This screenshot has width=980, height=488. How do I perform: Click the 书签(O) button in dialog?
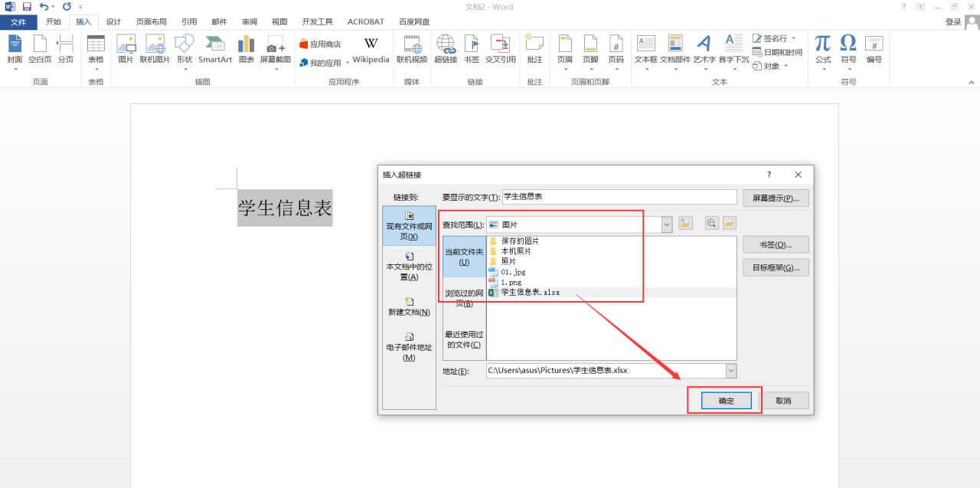click(776, 245)
